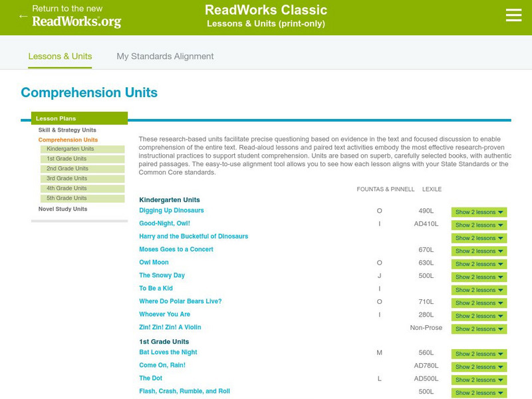Image resolution: width=532 pixels, height=399 pixels.
Task: Go to 1st Grade Units sidebar item
Action: pos(82,159)
